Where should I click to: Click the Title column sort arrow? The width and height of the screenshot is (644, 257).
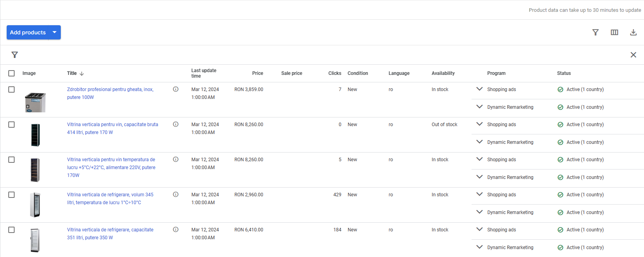[x=82, y=74]
